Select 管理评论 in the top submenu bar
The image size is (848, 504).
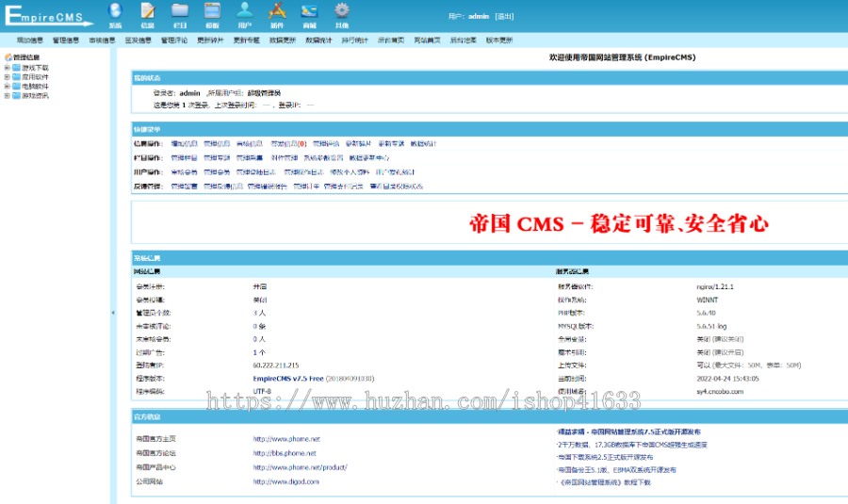174,40
